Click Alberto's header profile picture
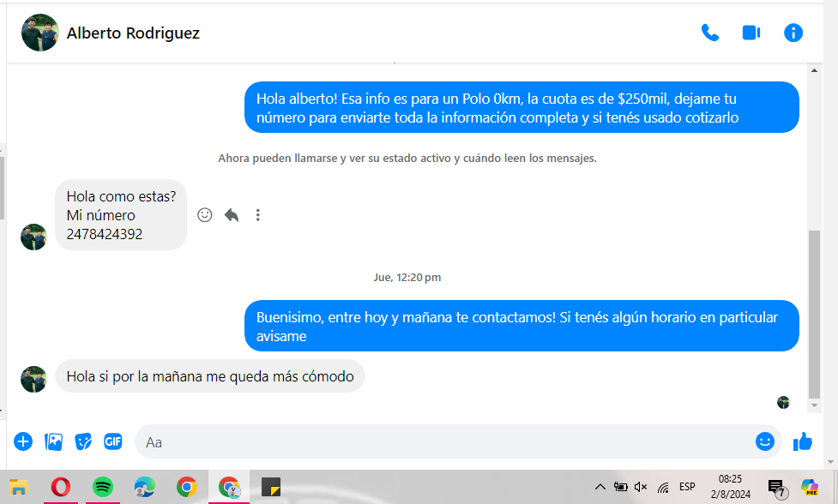The image size is (838, 504). tap(39, 33)
